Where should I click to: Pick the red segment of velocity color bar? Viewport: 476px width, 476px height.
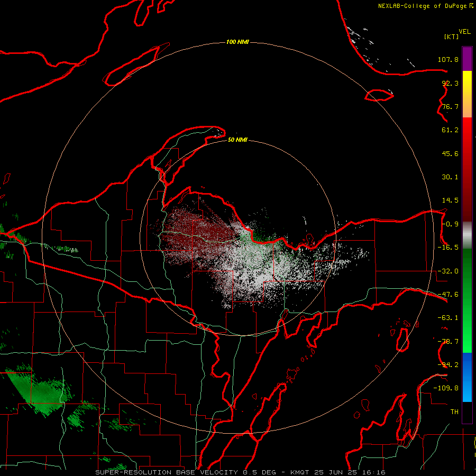click(467, 169)
